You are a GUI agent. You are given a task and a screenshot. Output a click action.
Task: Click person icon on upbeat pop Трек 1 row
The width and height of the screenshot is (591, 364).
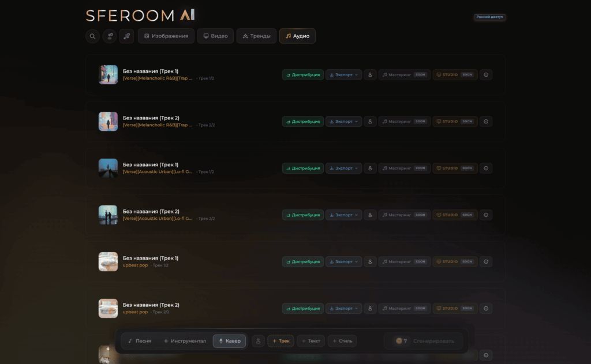click(370, 261)
